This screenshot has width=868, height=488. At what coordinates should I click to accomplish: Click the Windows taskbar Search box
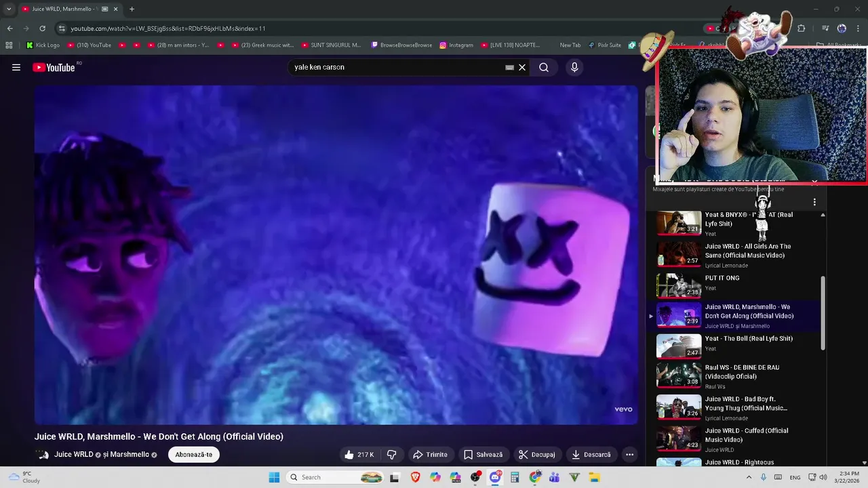336,477
